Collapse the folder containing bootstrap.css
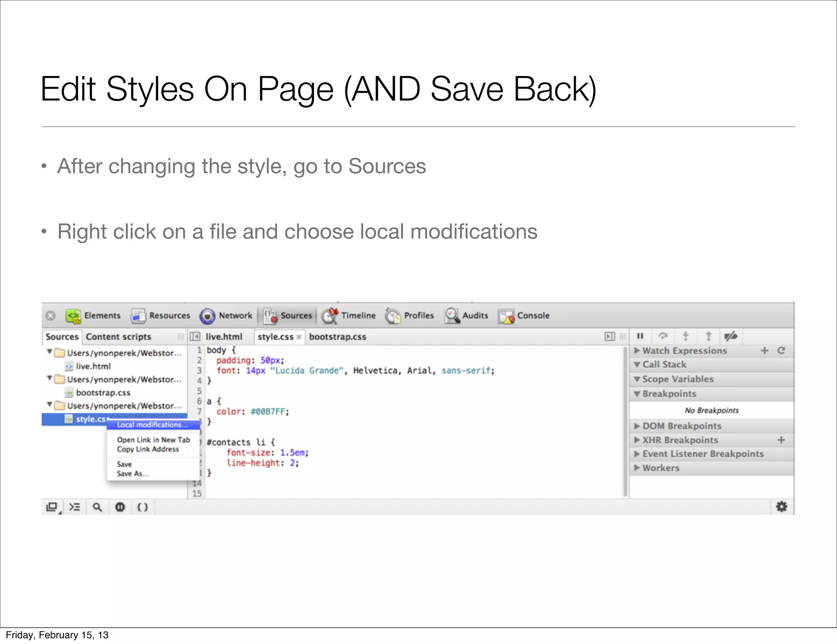The width and height of the screenshot is (837, 644). (x=49, y=378)
